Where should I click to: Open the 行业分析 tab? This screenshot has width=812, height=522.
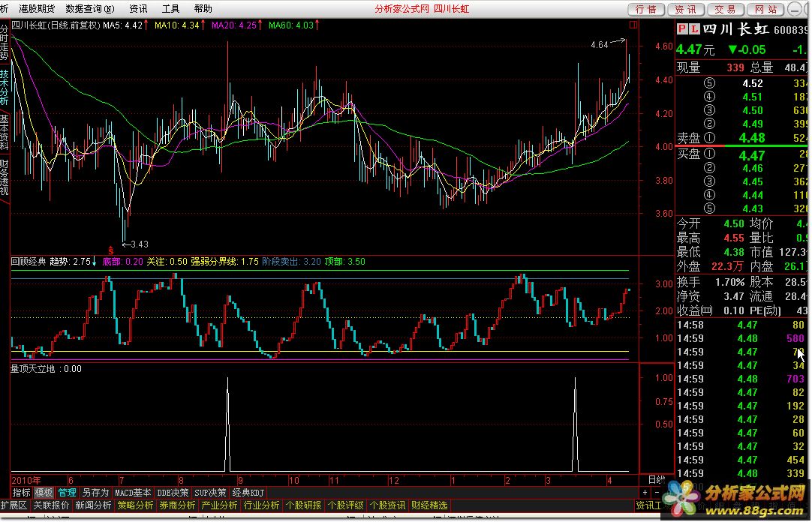click(261, 505)
